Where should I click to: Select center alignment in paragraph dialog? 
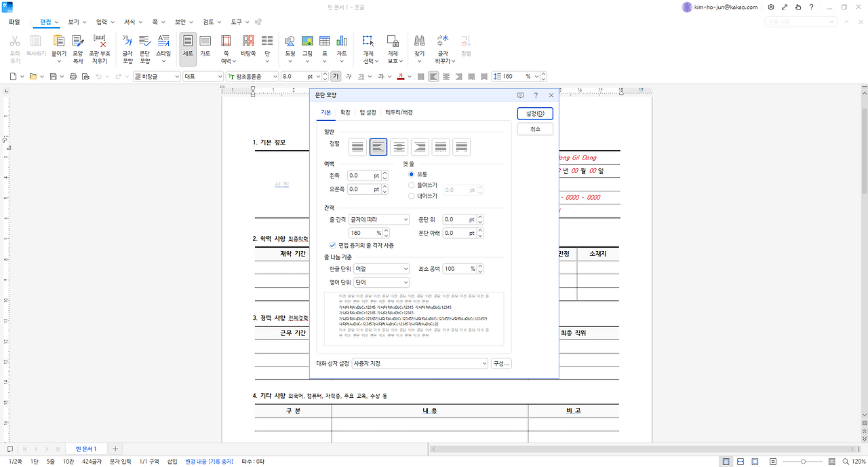pos(399,147)
